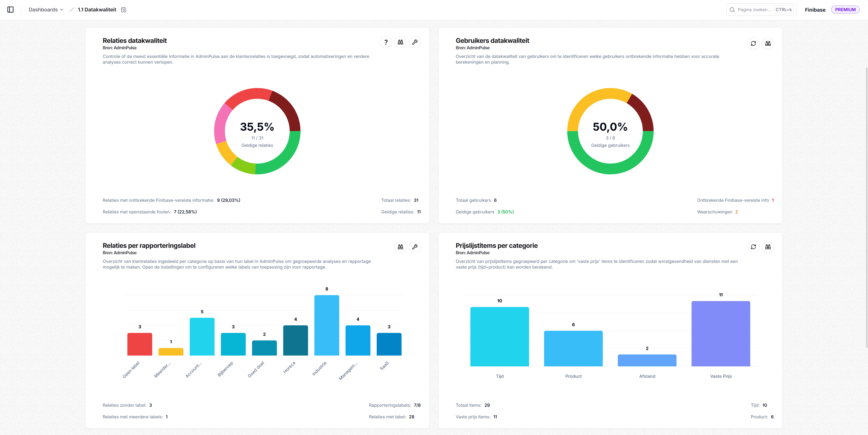868x435 pixels.
Task: Refresh the Gebruikers datakwaliteit card
Action: tap(753, 44)
